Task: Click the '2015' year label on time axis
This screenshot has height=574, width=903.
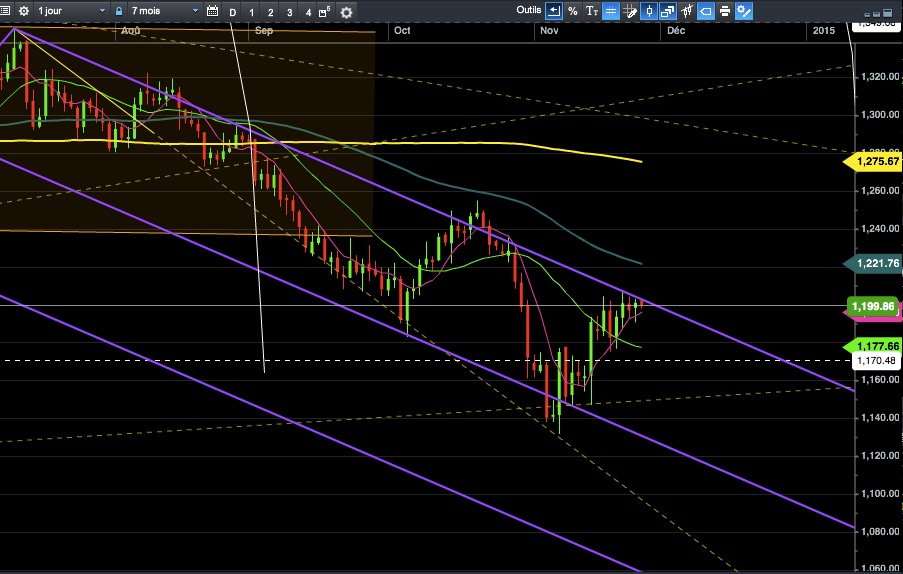Action: pos(824,31)
